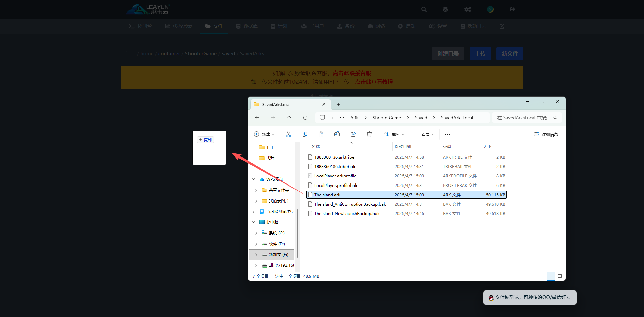
Task: Open a new Explorer tab with plus
Action: click(338, 105)
